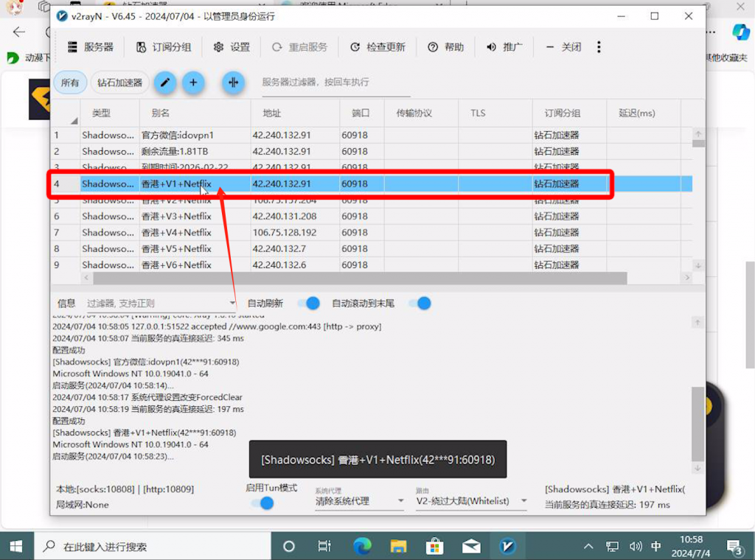This screenshot has height=560, width=755.
Task: Select the 钻石加速器 group tab
Action: 120,83
